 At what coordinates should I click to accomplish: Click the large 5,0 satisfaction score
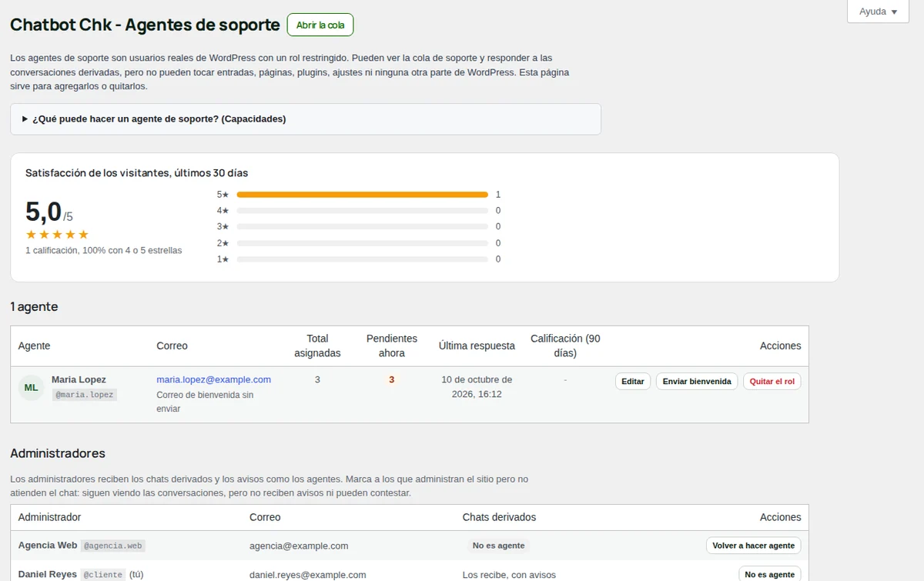[x=43, y=211]
